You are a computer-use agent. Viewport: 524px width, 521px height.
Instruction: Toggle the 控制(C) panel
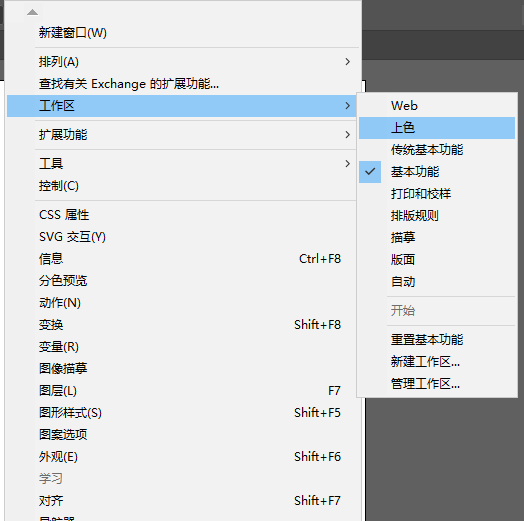click(x=182, y=186)
